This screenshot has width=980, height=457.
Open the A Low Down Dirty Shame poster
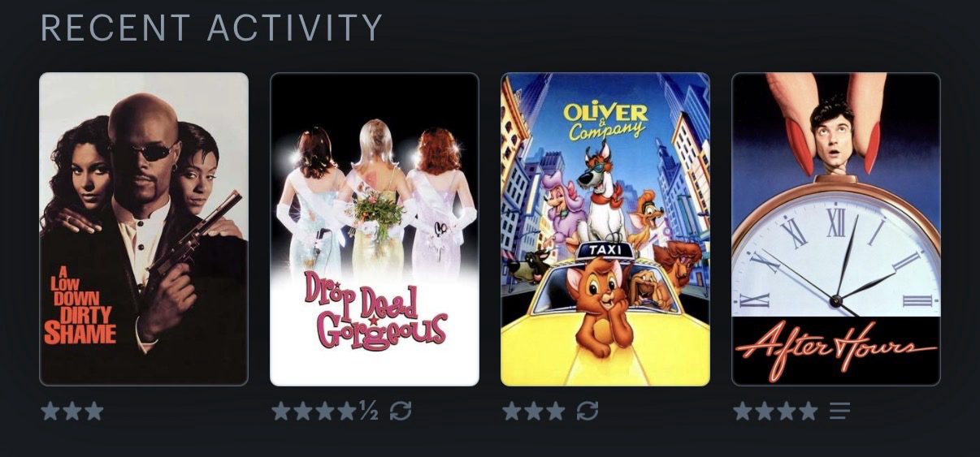point(144,229)
